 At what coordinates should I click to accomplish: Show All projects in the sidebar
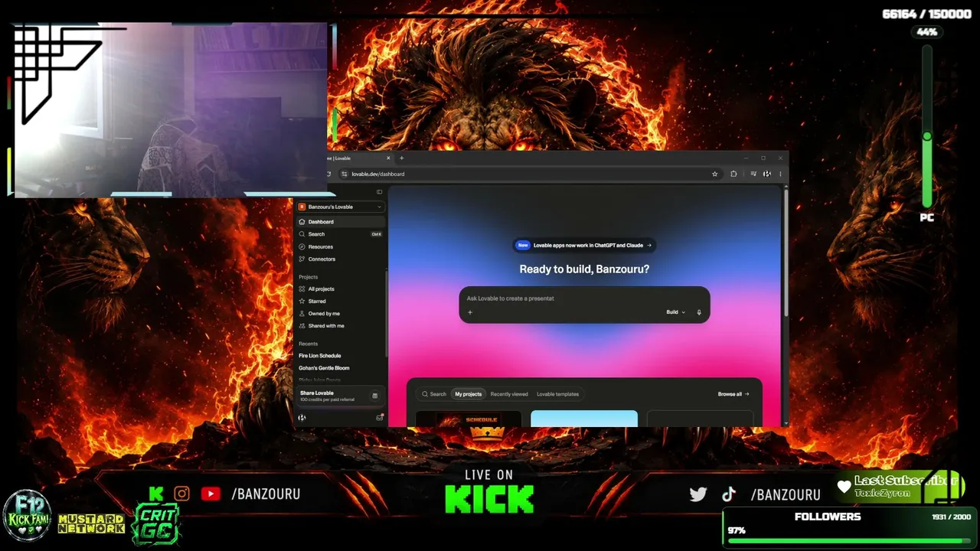[341, 289]
